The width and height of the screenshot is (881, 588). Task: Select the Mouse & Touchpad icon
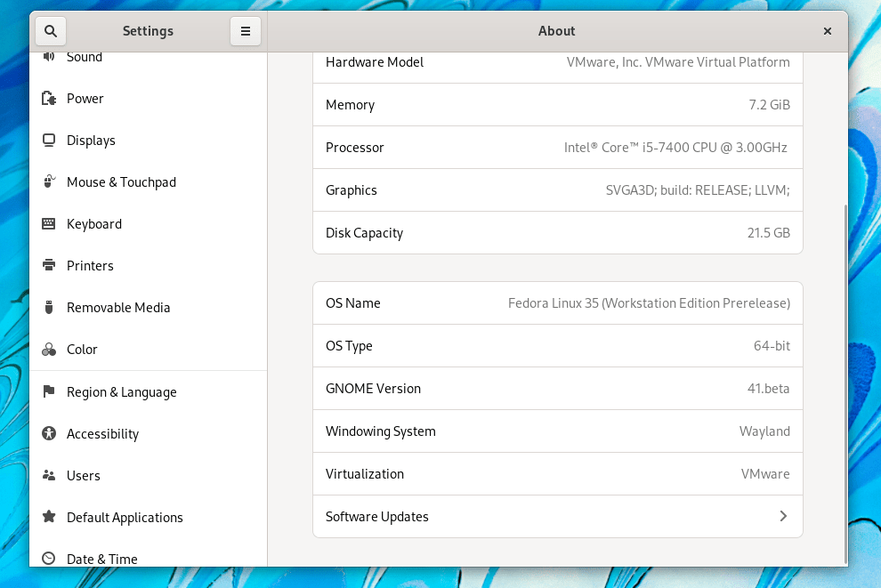(49, 182)
